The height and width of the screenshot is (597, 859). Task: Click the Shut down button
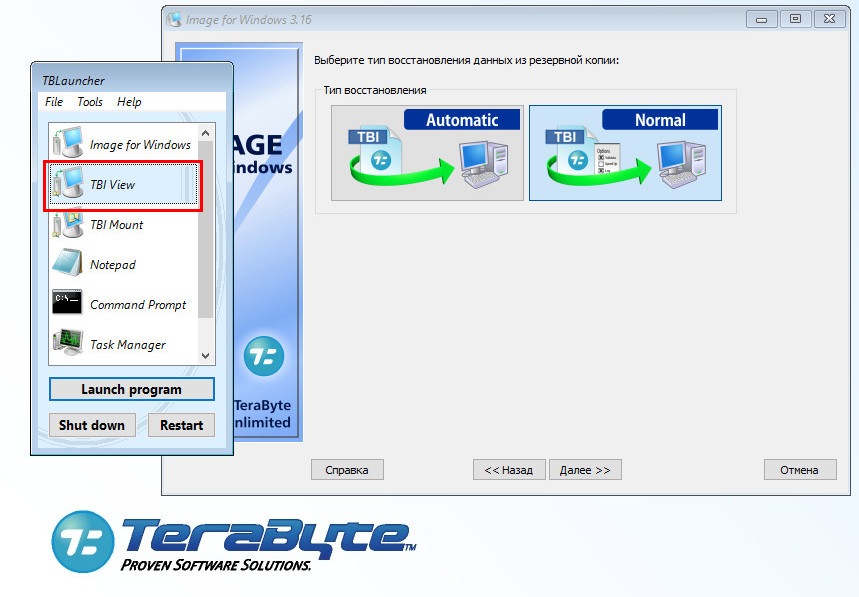click(x=92, y=425)
